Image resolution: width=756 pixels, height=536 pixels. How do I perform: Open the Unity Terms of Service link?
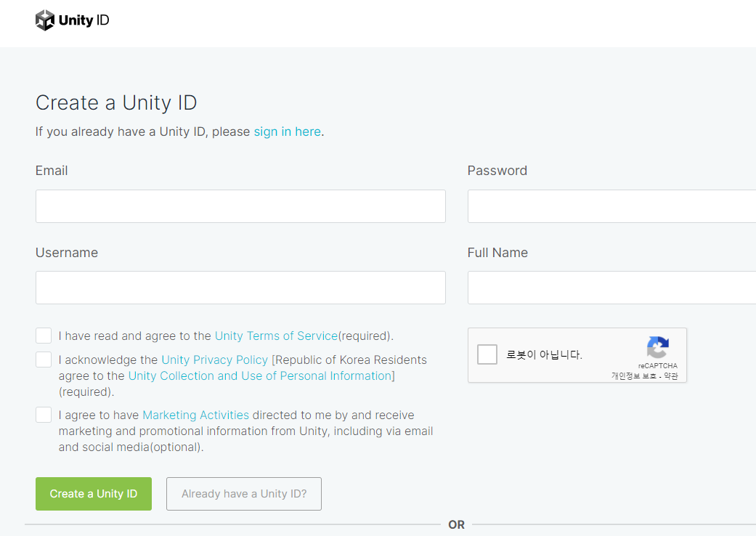(276, 336)
